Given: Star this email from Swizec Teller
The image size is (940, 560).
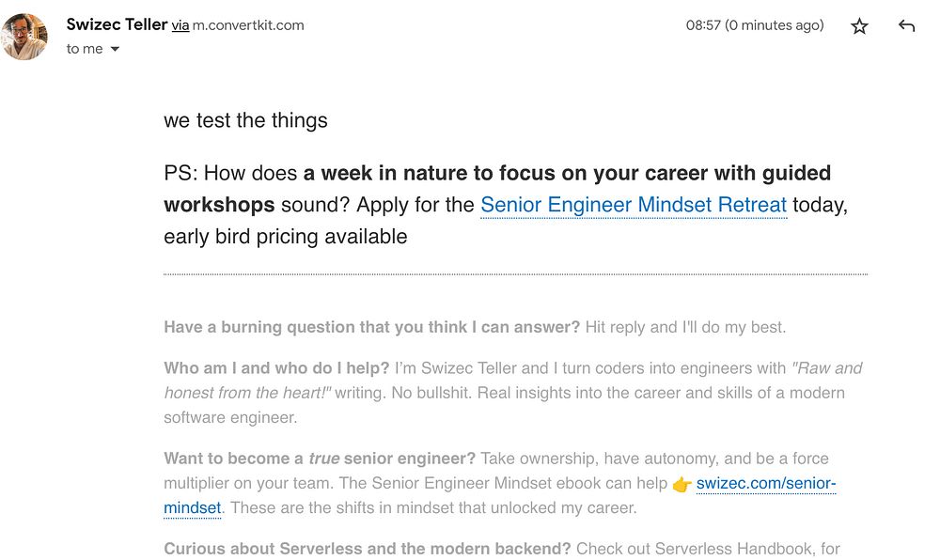Looking at the screenshot, I should pos(859,26).
